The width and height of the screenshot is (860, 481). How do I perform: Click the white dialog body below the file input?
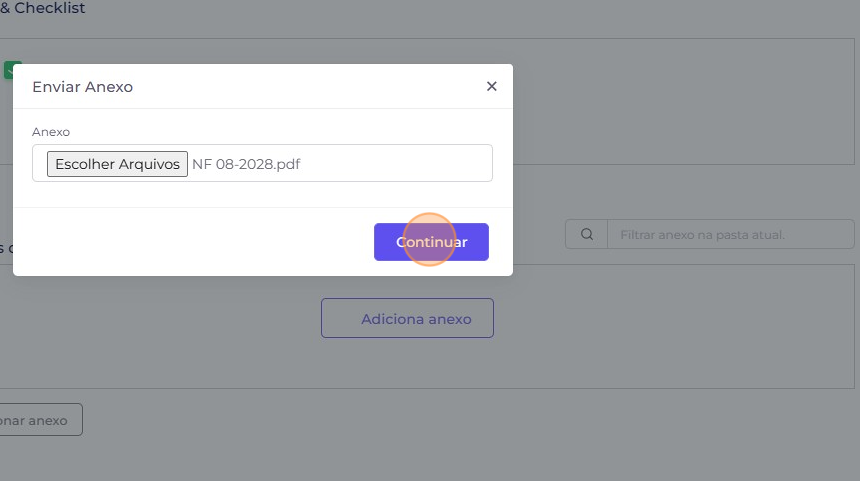(262, 194)
